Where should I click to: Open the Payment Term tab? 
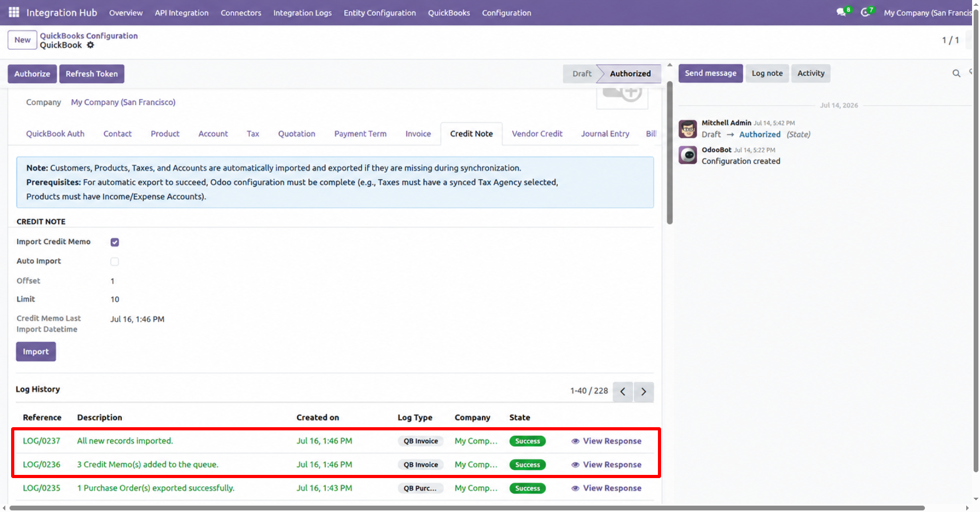(360, 134)
